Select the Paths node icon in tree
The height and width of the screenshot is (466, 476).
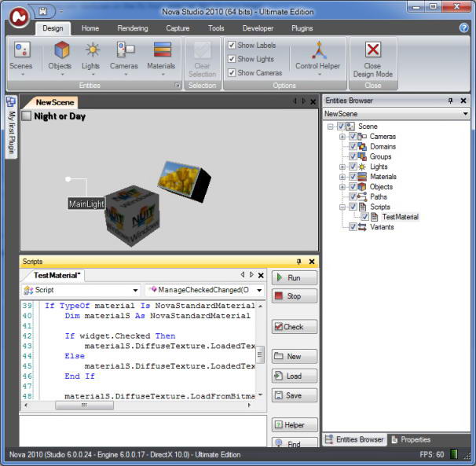pyautogui.click(x=362, y=196)
